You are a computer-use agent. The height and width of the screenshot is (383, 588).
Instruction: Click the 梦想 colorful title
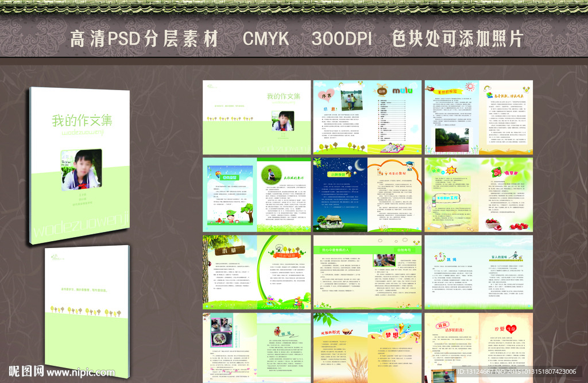tap(393, 334)
